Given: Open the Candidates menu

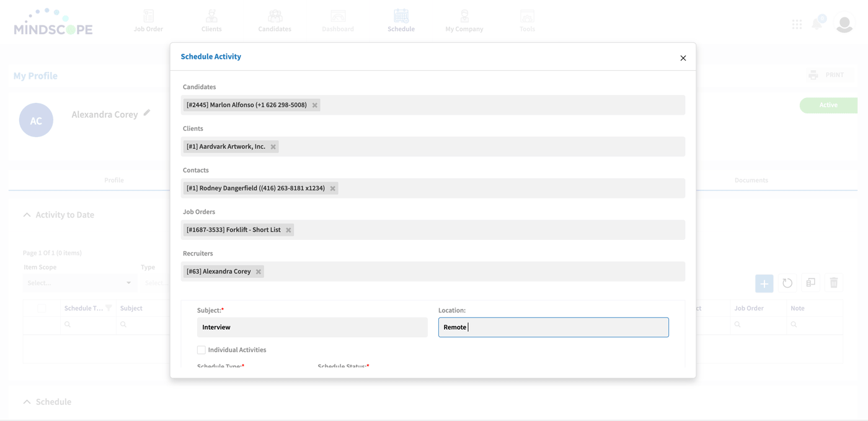Looking at the screenshot, I should point(275,20).
